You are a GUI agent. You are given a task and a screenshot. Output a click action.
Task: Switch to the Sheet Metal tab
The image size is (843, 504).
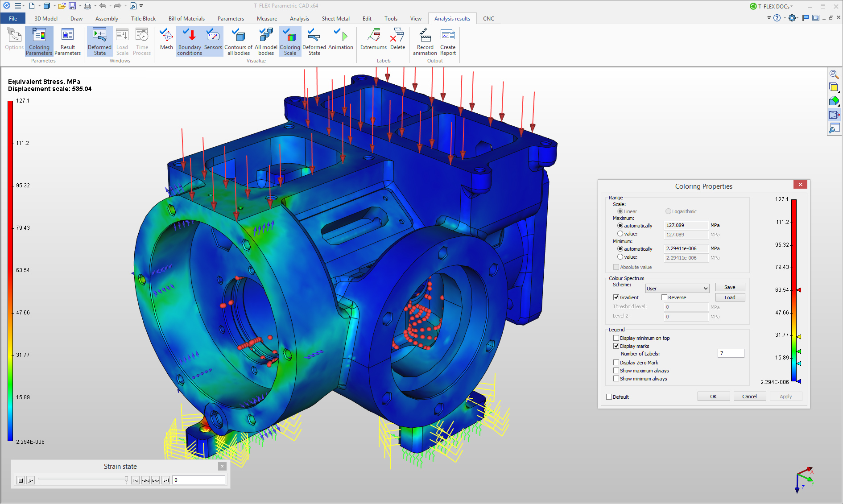335,18
